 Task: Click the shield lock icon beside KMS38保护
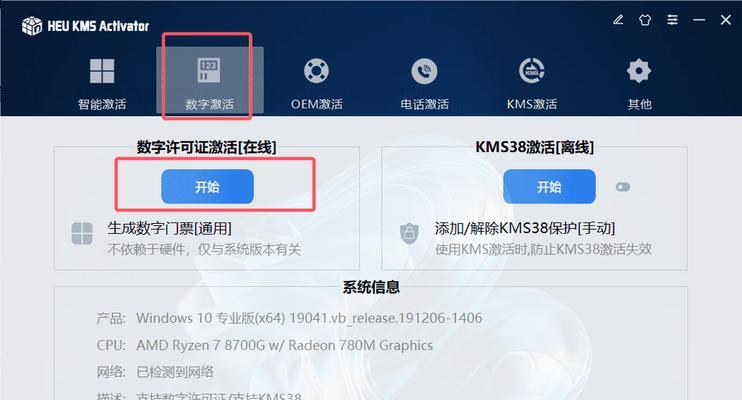pos(409,233)
